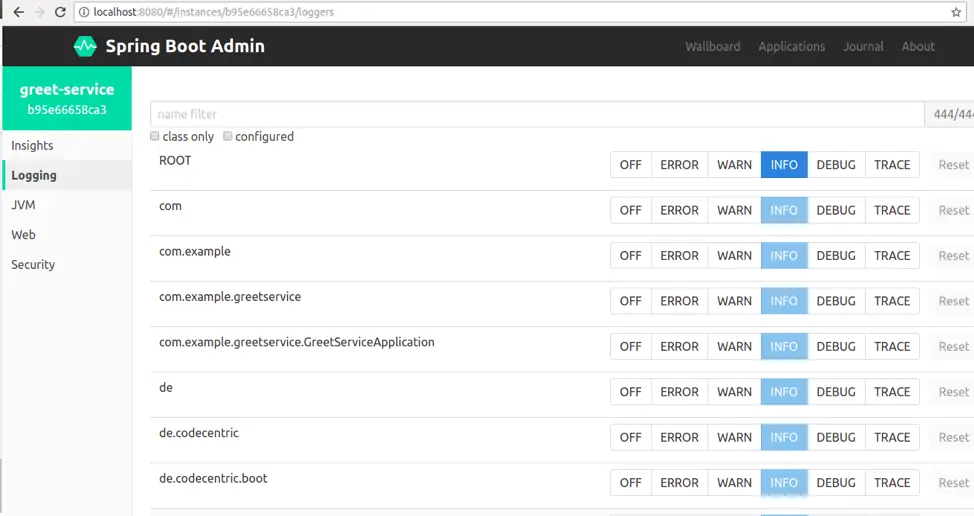
Task: Focus the name filter input field
Action: pyautogui.click(x=537, y=114)
